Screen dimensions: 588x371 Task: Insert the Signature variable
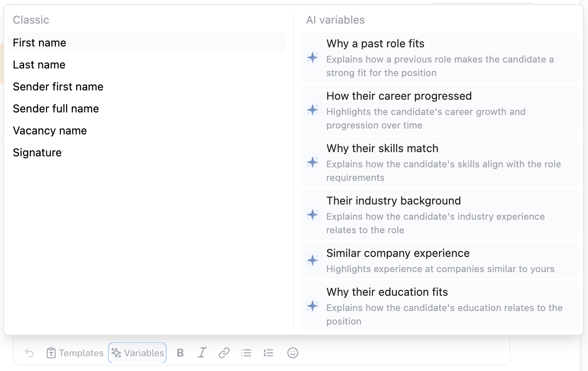coord(147,153)
